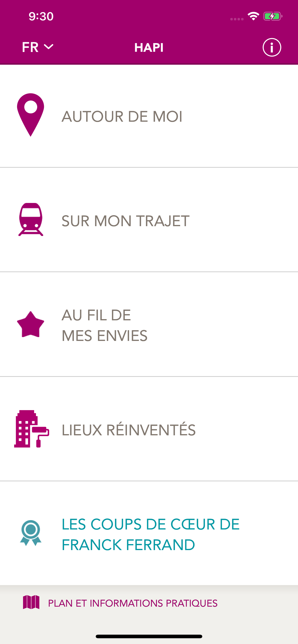Open Les coups de cœur de Franck Ferrand
This screenshot has height=644, width=298.
point(150,535)
